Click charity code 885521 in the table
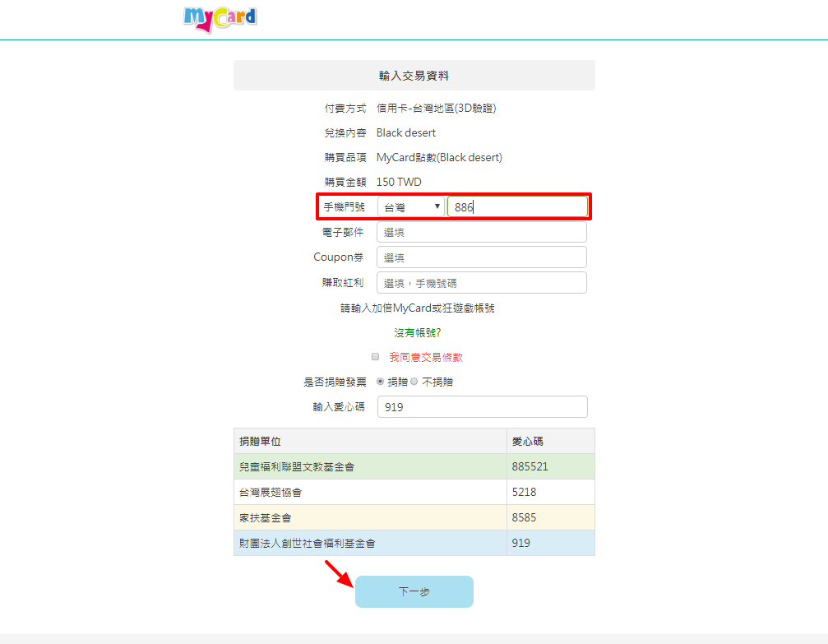The image size is (828, 644). (530, 466)
